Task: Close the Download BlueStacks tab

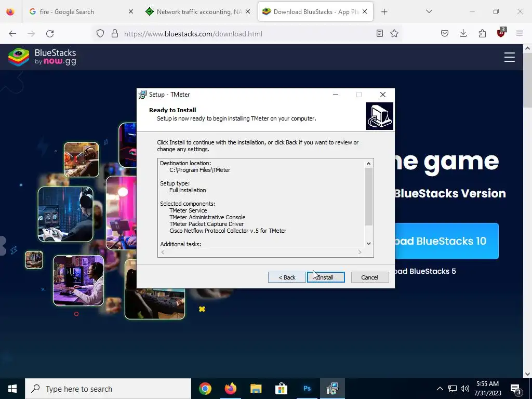Action: pos(365,12)
